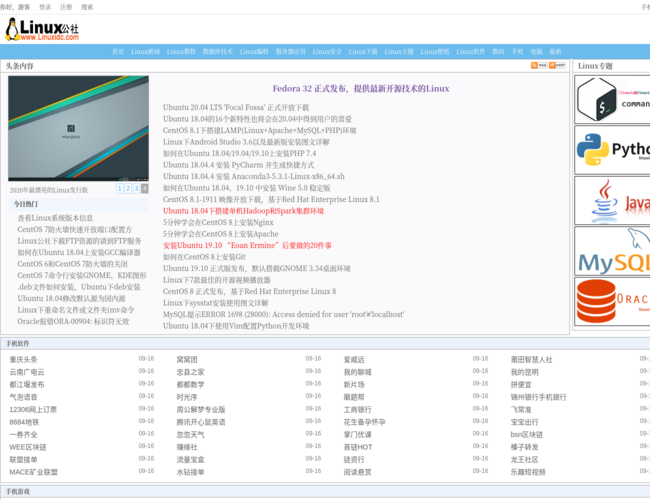650x500 pixels.
Task: Open CentOS 7防火墙快速开放端口 link
Action: click(x=75, y=230)
